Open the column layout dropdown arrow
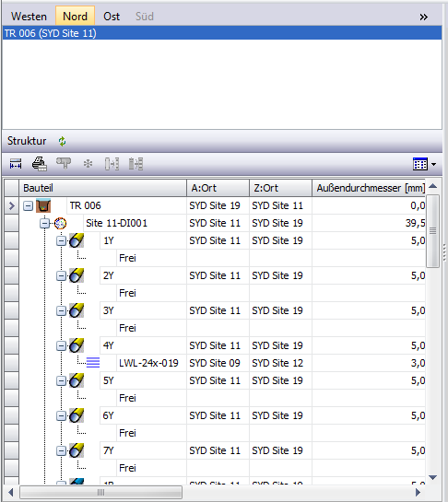The image size is (448, 502). pos(433,164)
